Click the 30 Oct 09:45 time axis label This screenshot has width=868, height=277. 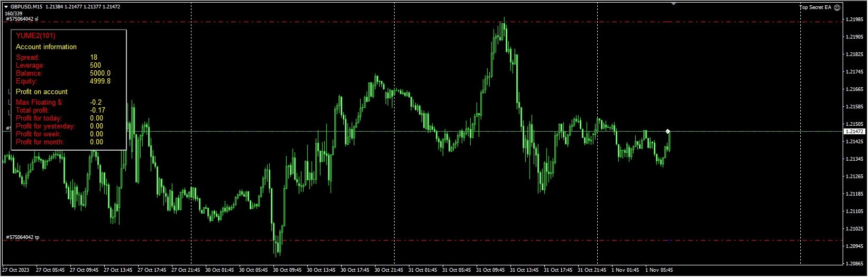(x=287, y=270)
